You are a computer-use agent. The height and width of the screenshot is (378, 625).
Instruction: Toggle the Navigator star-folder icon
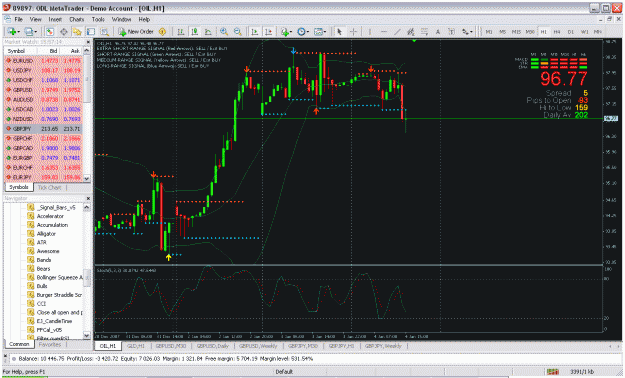click(x=77, y=32)
